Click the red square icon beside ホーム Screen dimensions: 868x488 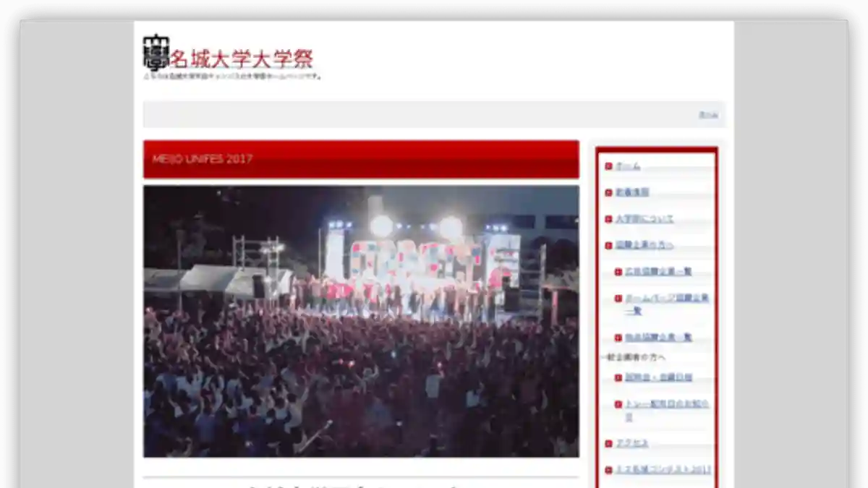pyautogui.click(x=608, y=165)
